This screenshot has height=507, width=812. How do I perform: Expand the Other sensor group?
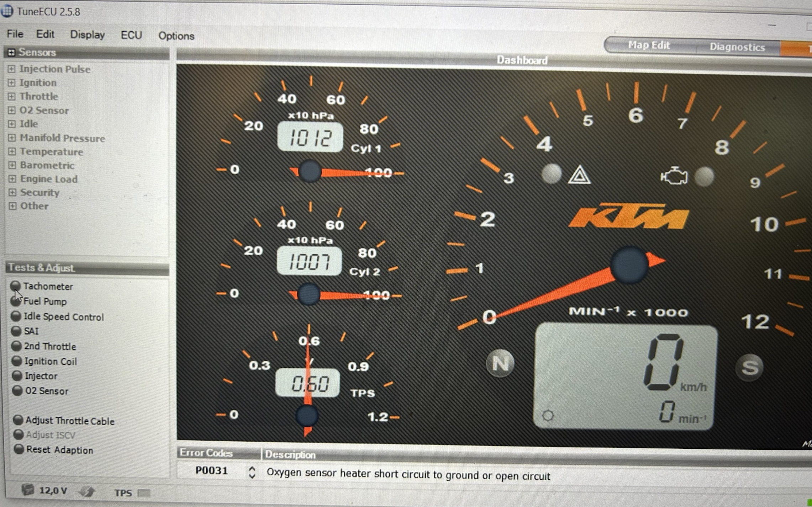point(12,206)
